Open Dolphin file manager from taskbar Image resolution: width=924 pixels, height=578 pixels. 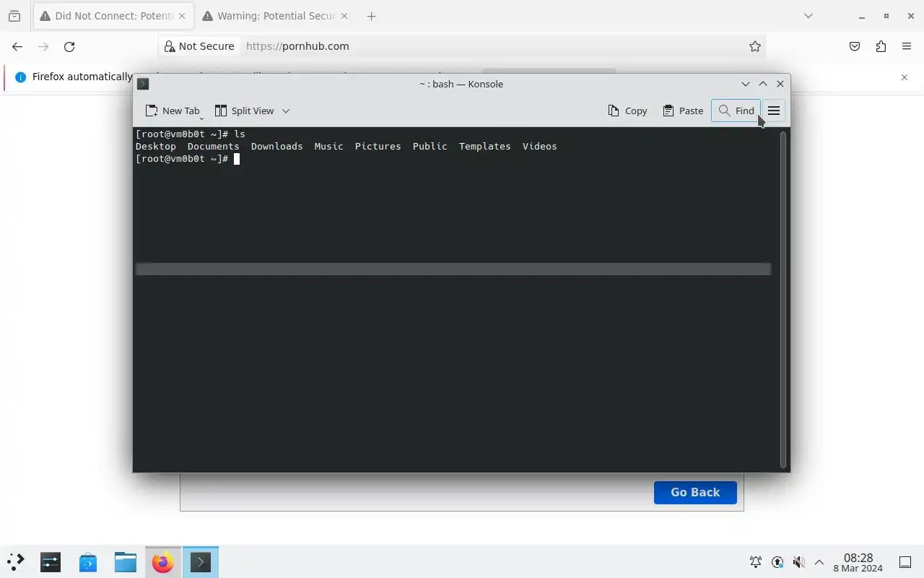tap(126, 562)
